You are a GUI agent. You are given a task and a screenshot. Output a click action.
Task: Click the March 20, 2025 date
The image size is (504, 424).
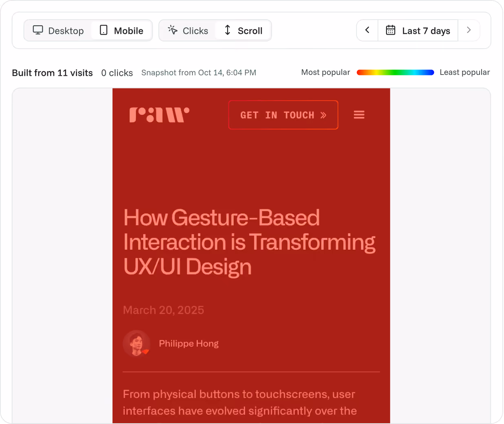tap(164, 310)
